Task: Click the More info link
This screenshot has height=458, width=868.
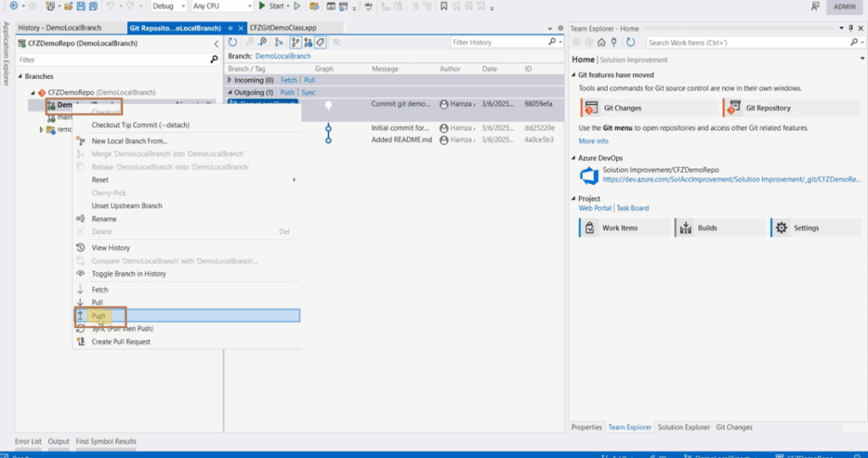Action: click(593, 142)
